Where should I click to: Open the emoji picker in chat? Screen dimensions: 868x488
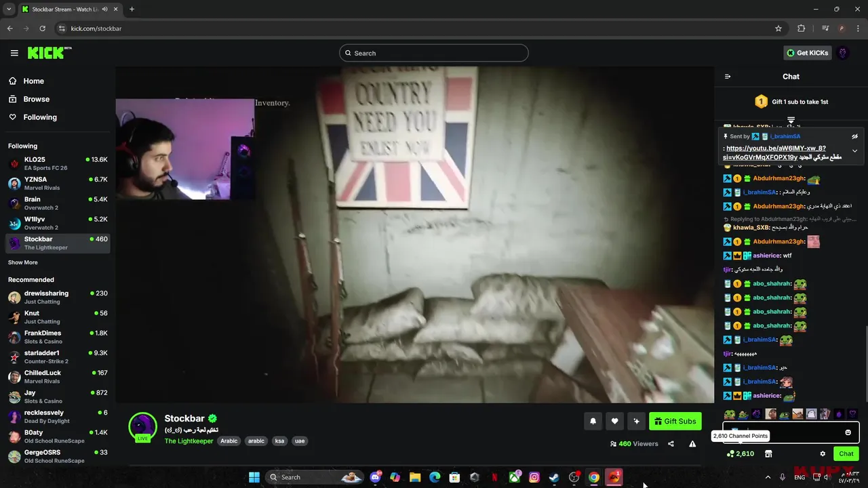[848, 432]
